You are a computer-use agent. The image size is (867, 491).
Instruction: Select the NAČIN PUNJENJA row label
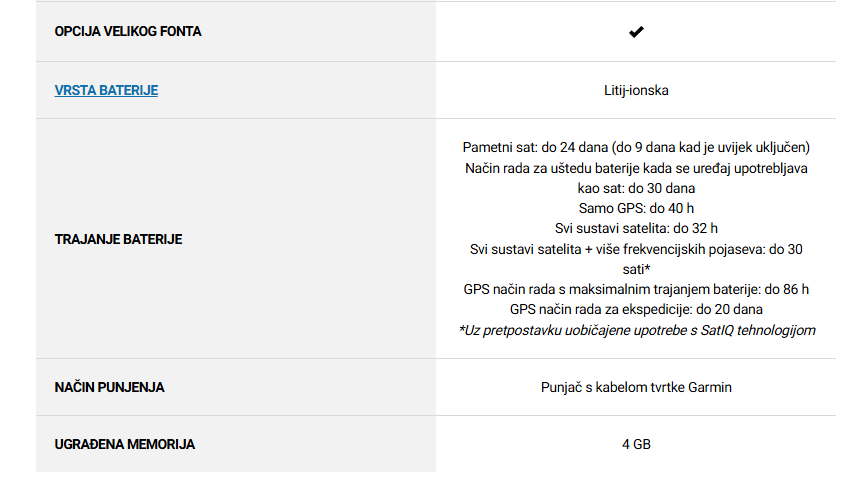pos(109,387)
